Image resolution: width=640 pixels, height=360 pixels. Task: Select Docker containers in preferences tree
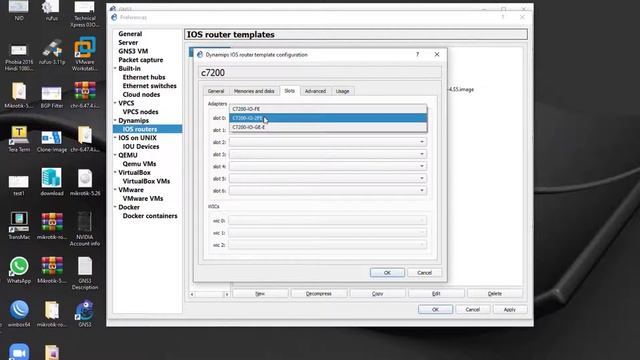[x=150, y=216]
